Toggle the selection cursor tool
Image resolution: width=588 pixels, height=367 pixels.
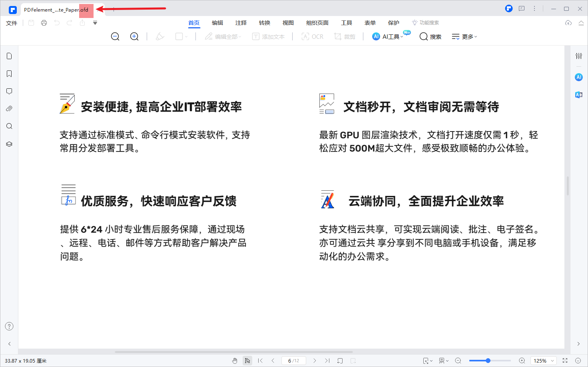pyautogui.click(x=247, y=360)
